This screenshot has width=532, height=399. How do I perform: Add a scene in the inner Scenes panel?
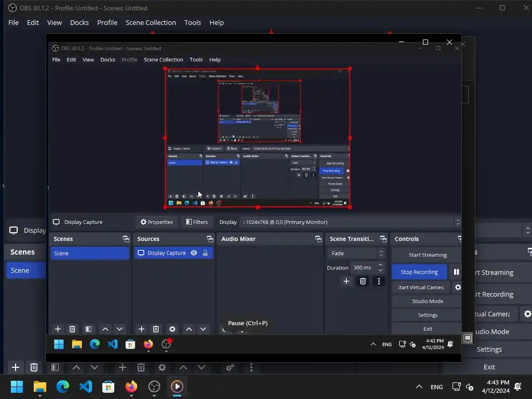pos(58,329)
